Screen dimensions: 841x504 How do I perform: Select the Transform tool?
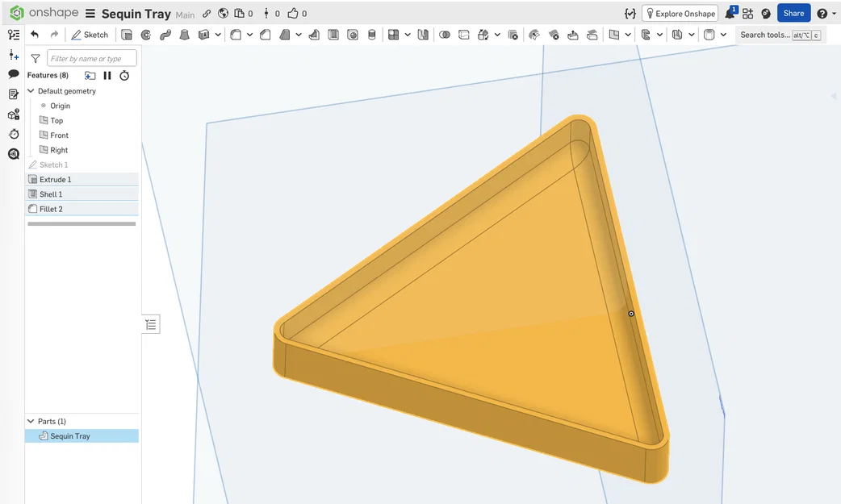tap(483, 35)
